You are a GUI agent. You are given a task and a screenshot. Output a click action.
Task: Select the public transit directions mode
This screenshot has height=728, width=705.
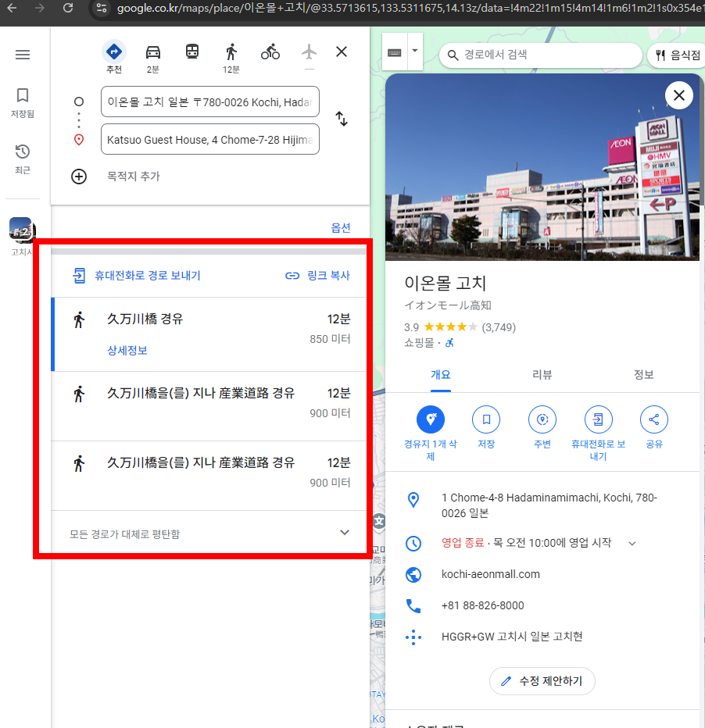click(x=192, y=51)
